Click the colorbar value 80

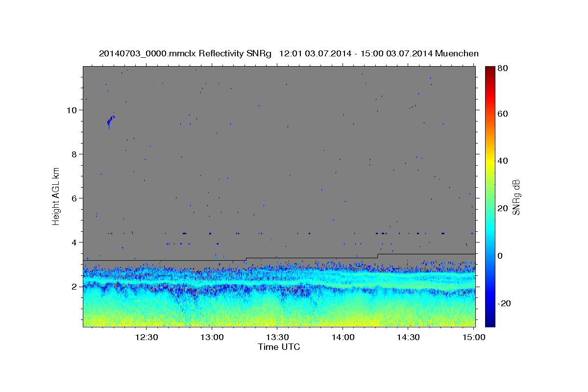click(x=504, y=69)
